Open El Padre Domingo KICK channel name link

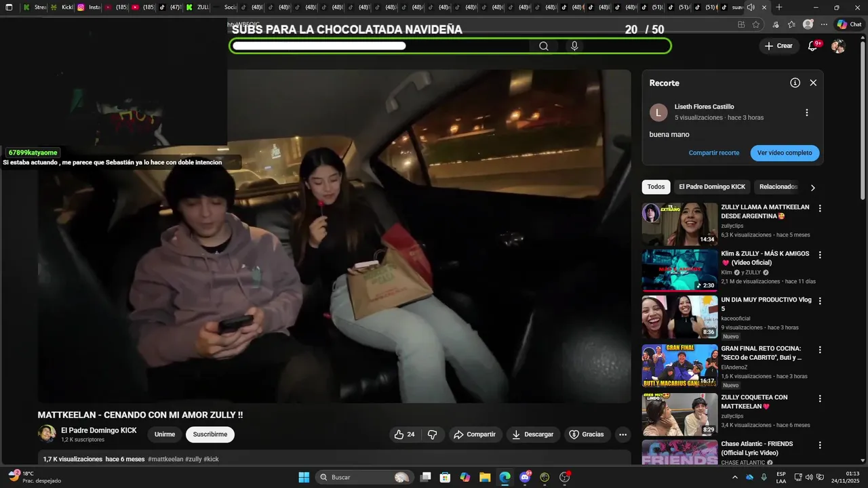pos(99,430)
